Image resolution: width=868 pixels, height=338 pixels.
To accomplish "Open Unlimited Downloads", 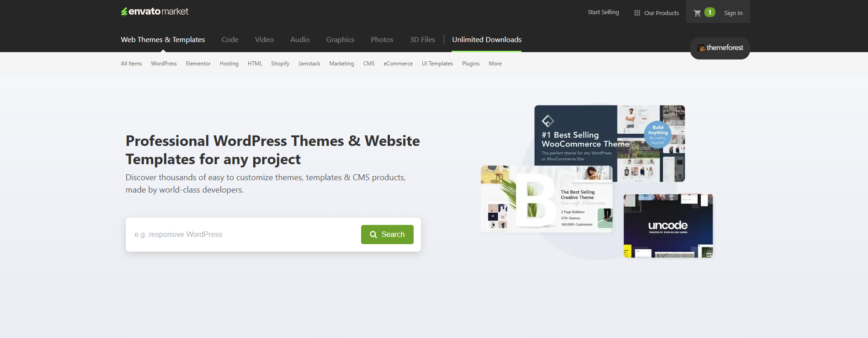I will [487, 40].
